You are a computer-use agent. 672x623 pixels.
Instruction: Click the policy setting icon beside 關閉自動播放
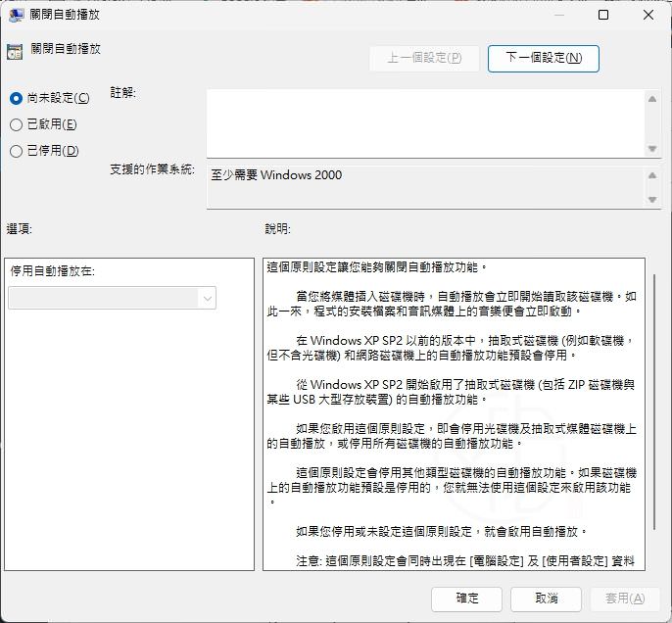click(15, 51)
